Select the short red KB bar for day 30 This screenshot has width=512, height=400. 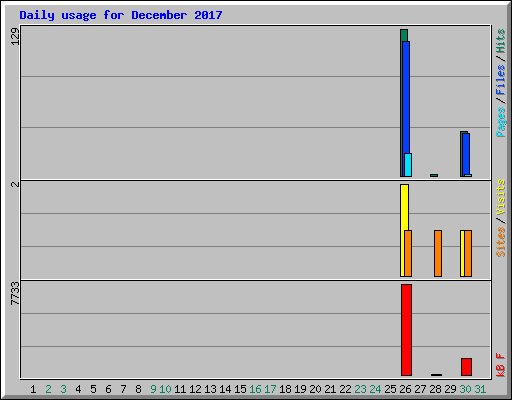[466, 367]
